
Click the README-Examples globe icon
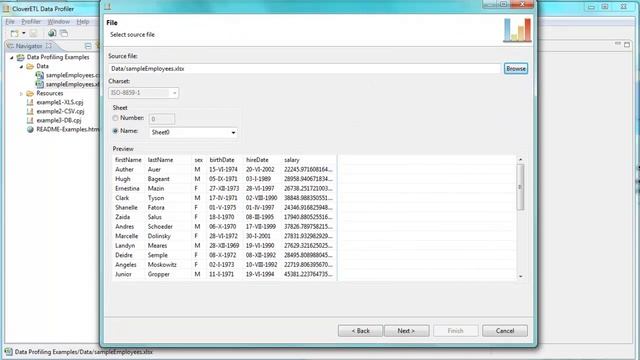tap(30, 129)
